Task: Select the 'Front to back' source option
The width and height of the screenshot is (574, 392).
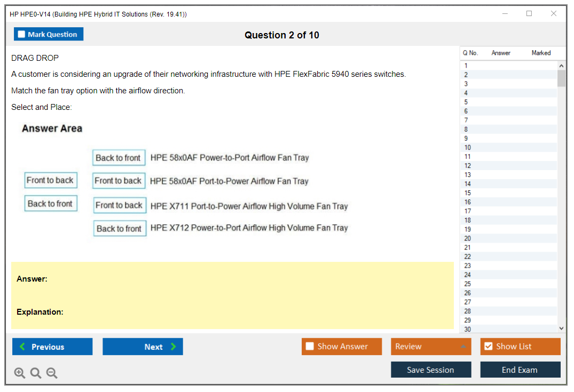Action: (50, 180)
